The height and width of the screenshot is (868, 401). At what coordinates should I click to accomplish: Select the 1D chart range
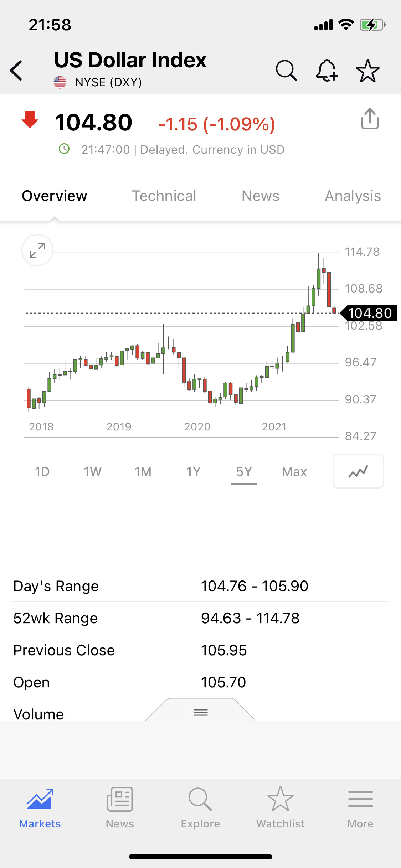[x=42, y=472]
